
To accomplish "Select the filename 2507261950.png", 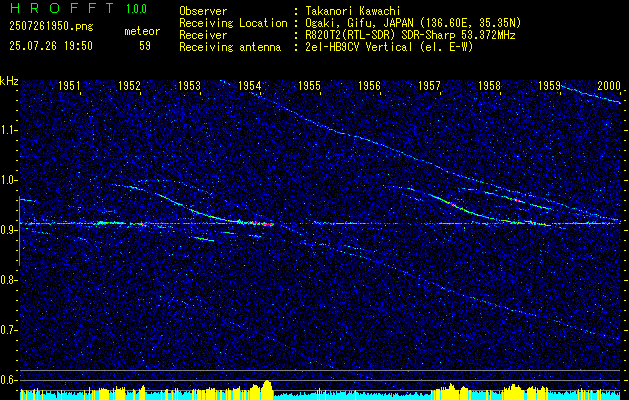I will point(51,27).
